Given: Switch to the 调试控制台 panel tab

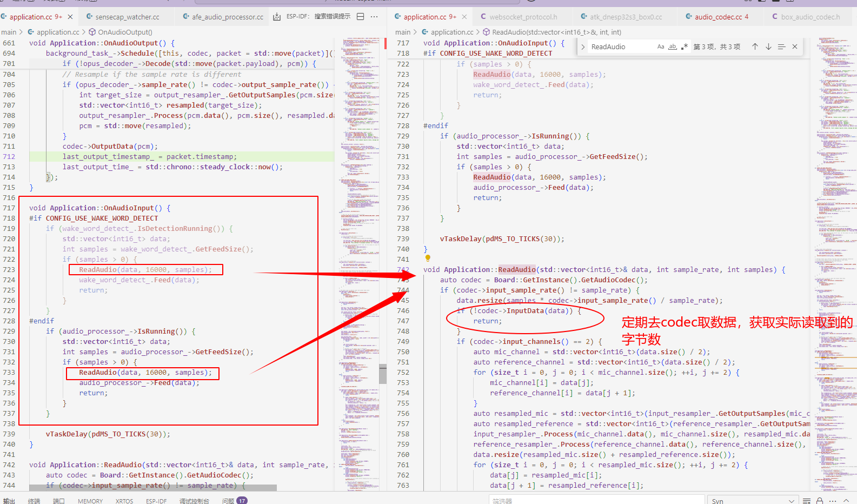Looking at the screenshot, I should pyautogui.click(x=194, y=501).
